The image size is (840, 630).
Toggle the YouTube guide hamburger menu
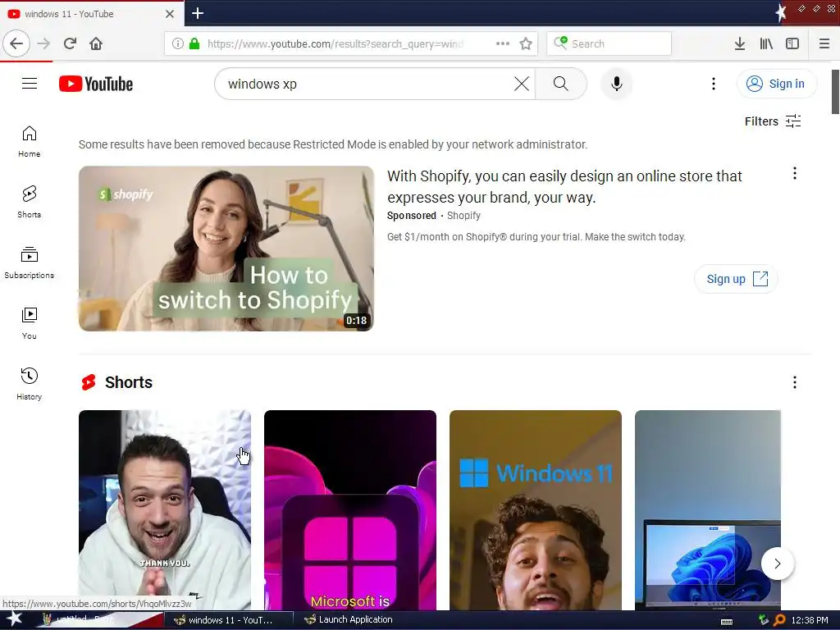click(x=30, y=84)
